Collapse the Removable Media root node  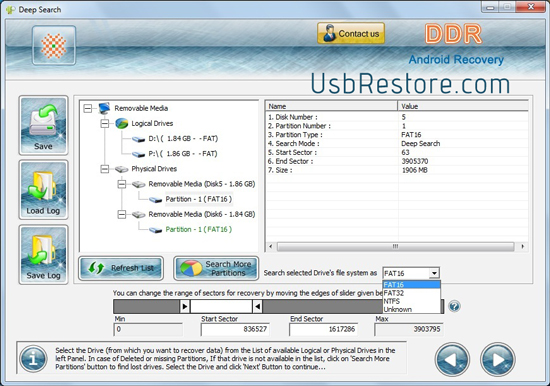[x=88, y=108]
